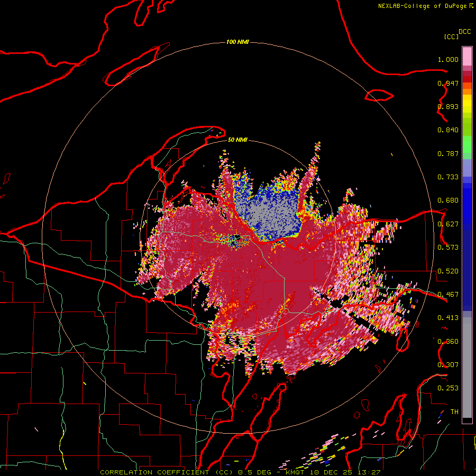This screenshot has width=476, height=476.
Task: Pick the bright green segment of color bar
Action: 467,144
